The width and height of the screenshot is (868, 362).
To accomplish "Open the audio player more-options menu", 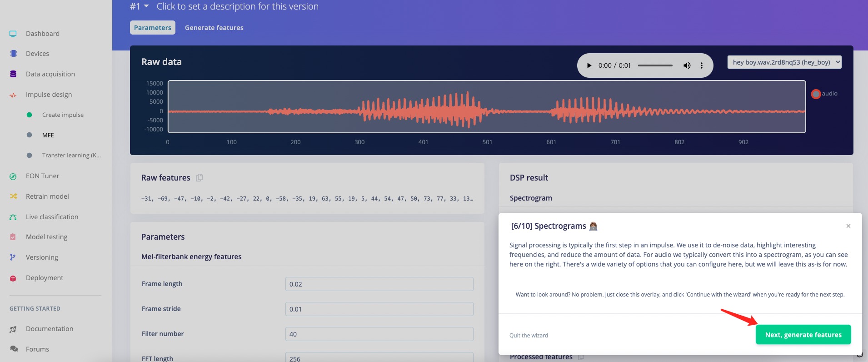I will tap(702, 65).
